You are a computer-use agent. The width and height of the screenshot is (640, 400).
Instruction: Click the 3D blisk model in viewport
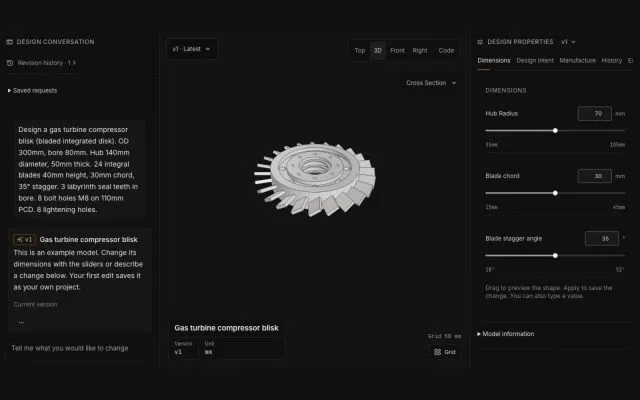point(314,179)
